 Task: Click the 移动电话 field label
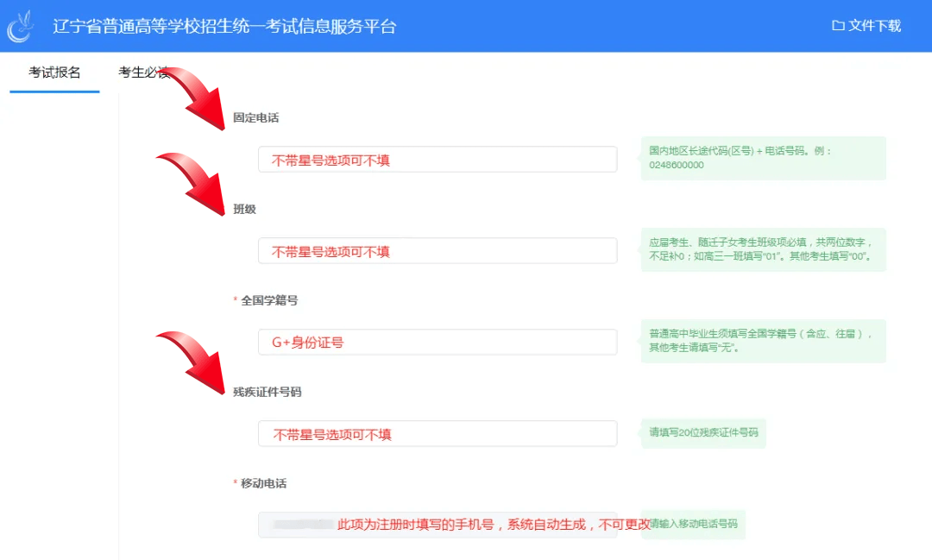click(263, 483)
